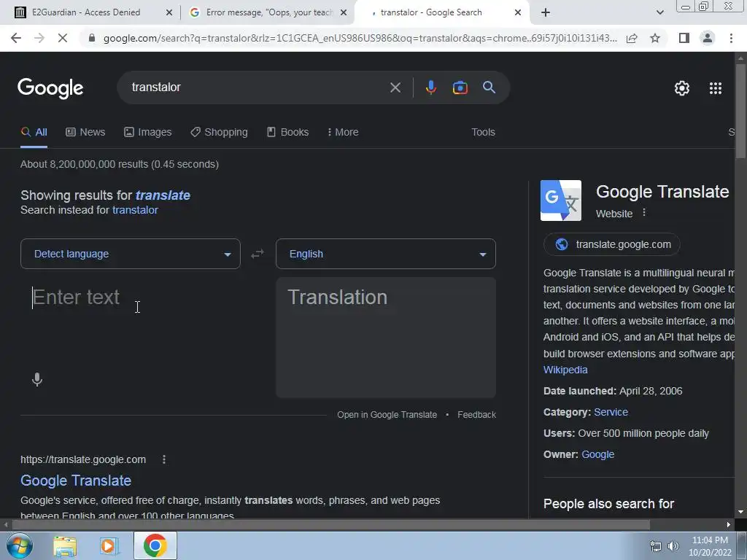This screenshot has height=560, width=747.
Task: Click Open in Google Translate
Action: pos(387,415)
